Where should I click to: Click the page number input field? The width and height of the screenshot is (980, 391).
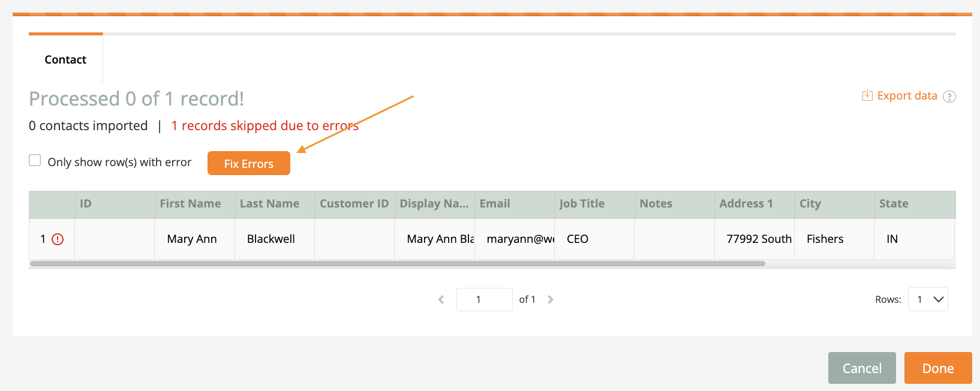[484, 299]
